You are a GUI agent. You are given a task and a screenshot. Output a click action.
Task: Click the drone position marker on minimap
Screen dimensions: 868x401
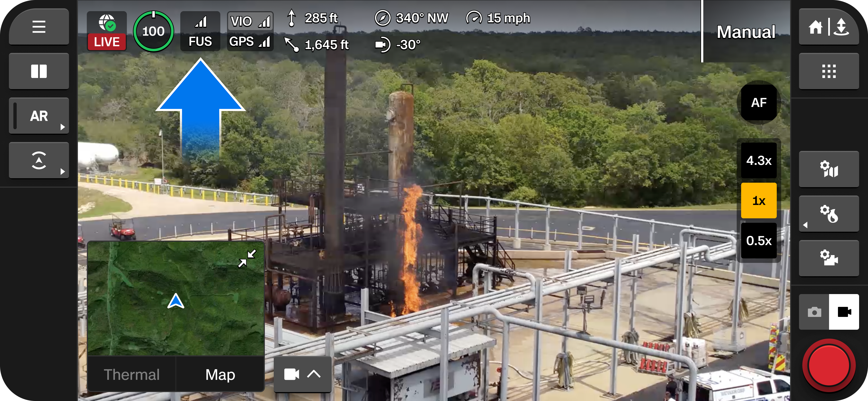176,301
